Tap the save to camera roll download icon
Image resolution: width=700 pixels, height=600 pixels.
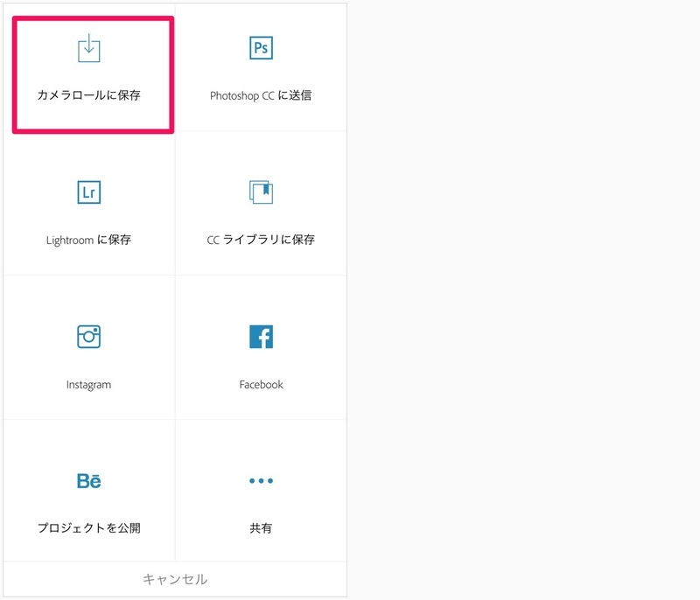89,48
